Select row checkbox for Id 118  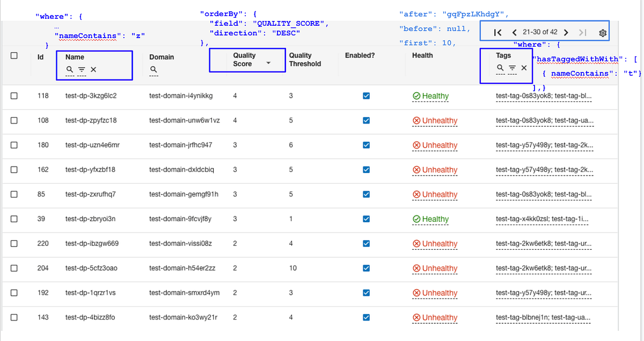point(14,96)
